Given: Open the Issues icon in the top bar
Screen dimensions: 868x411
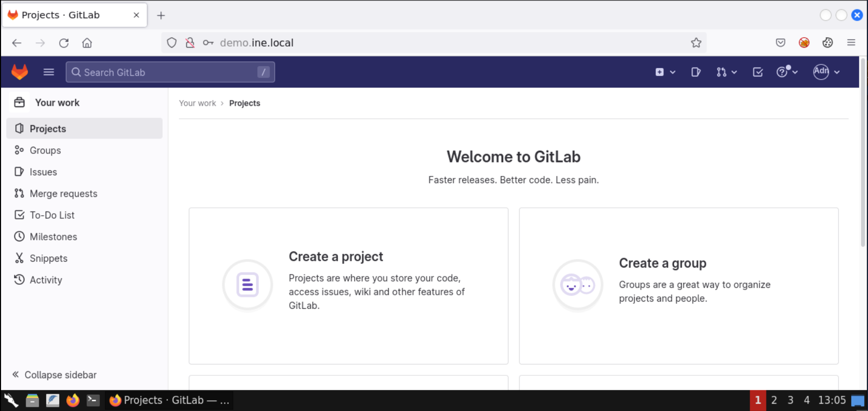Looking at the screenshot, I should pyautogui.click(x=695, y=72).
